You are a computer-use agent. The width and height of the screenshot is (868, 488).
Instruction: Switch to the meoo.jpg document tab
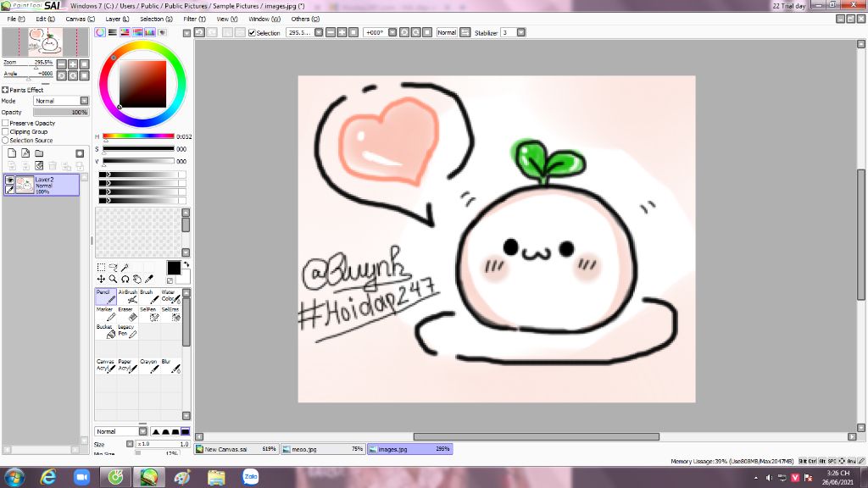coord(323,449)
